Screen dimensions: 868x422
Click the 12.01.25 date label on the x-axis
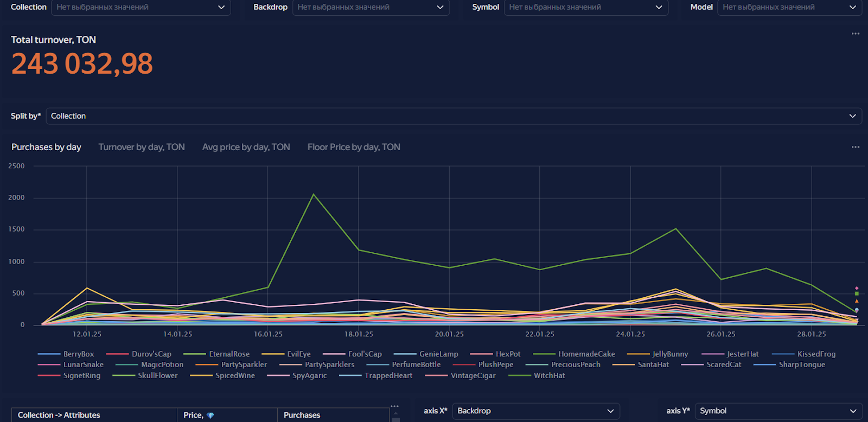tap(87, 334)
